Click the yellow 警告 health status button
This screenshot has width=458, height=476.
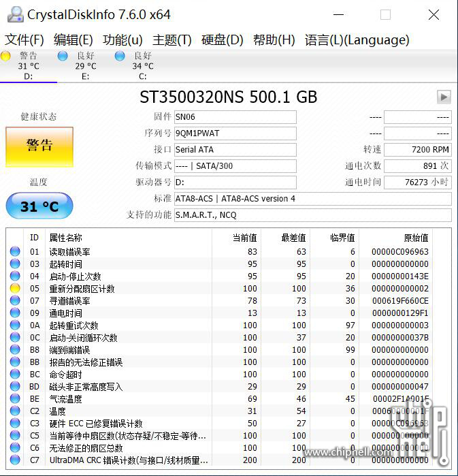[39, 147]
